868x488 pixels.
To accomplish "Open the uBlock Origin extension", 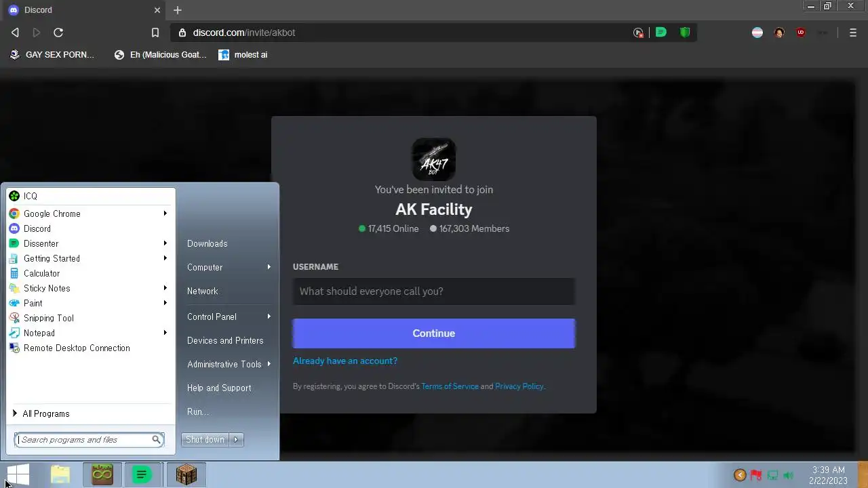I will coord(801,33).
